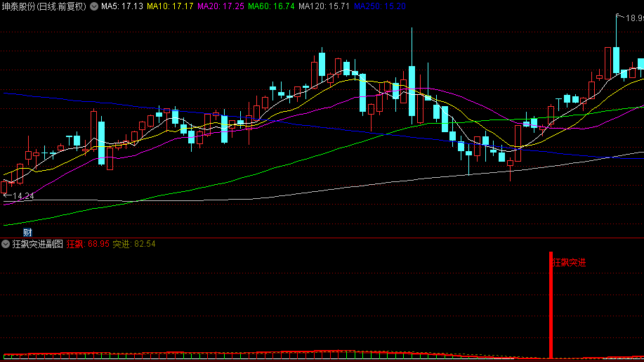Click the 狂飙: 68.95 value
The image size is (644, 362).
(x=88, y=244)
